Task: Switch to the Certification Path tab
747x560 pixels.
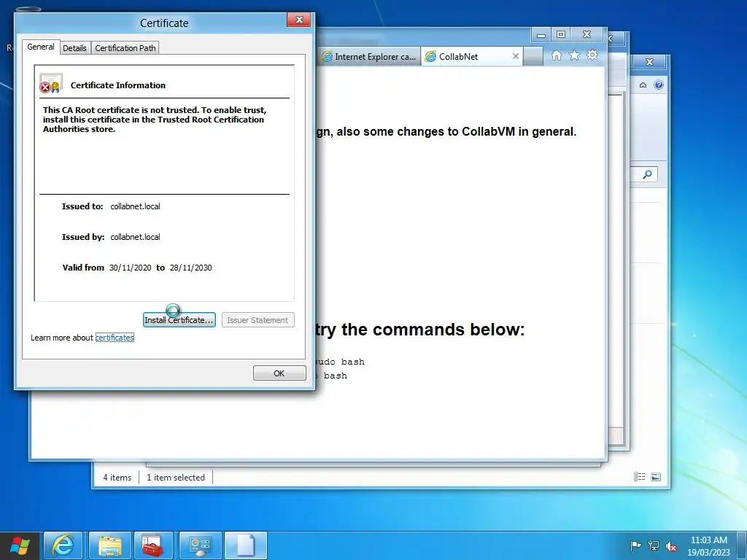Action: pos(125,48)
